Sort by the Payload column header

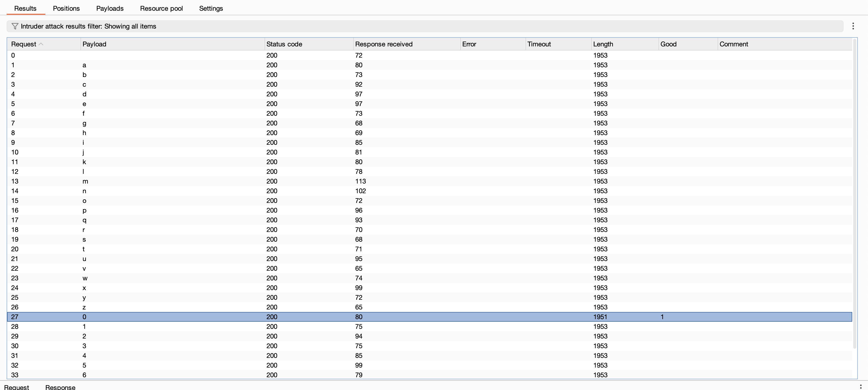tap(173, 44)
